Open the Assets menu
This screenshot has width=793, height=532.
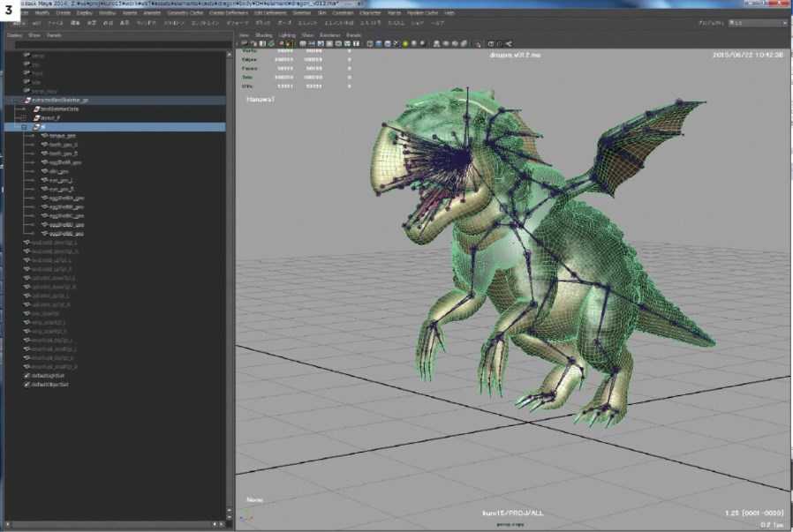tap(130, 12)
